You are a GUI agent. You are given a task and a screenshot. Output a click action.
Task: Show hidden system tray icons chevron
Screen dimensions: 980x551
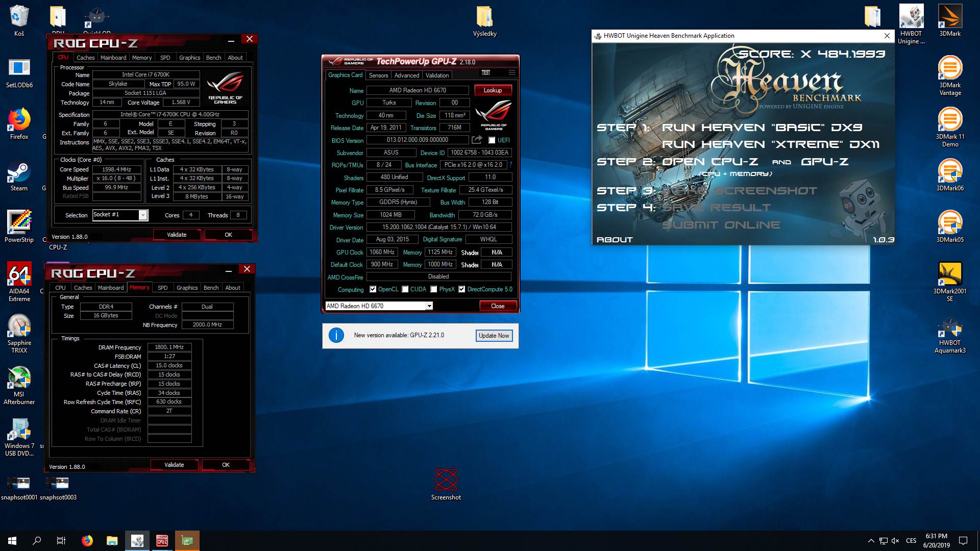(871, 541)
